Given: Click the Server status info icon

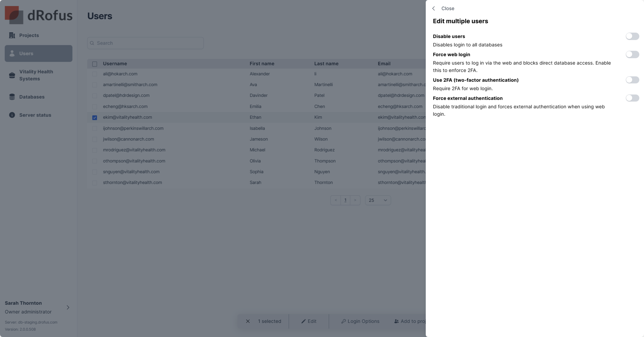Looking at the screenshot, I should point(12,115).
